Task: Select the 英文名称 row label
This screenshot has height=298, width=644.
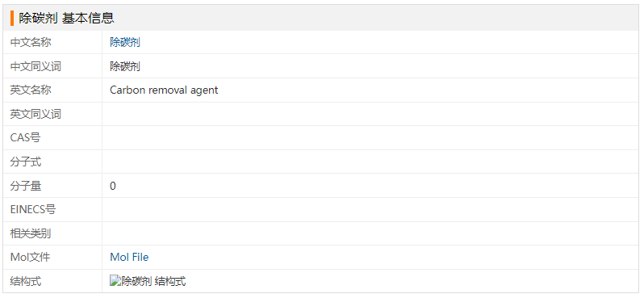Action: (31, 90)
